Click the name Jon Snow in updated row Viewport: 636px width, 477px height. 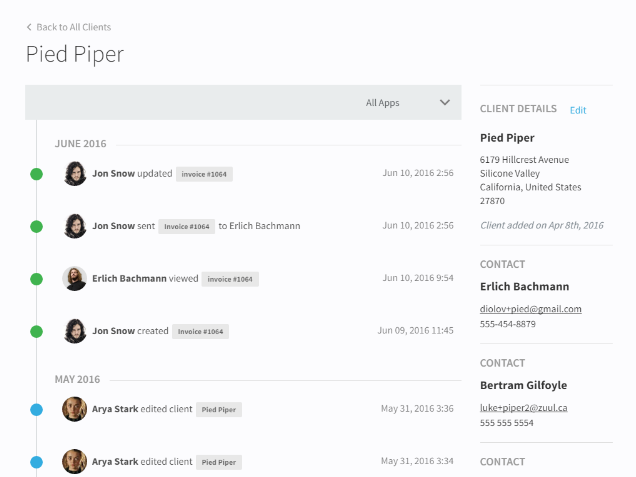coord(114,174)
